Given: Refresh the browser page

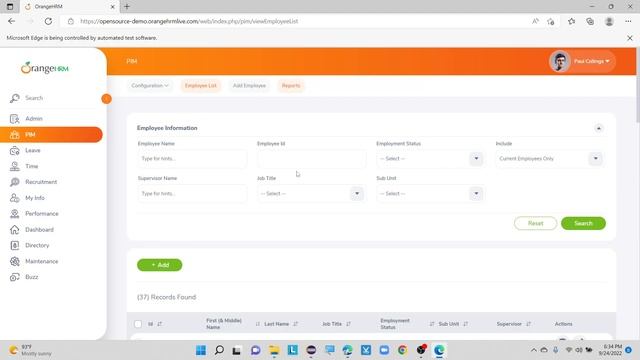Looking at the screenshot, I should 48,21.
